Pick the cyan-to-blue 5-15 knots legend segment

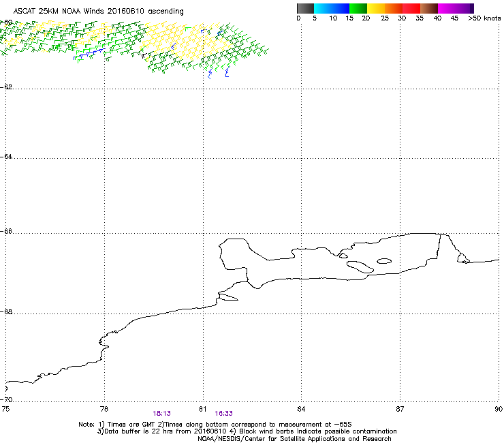click(332, 8)
